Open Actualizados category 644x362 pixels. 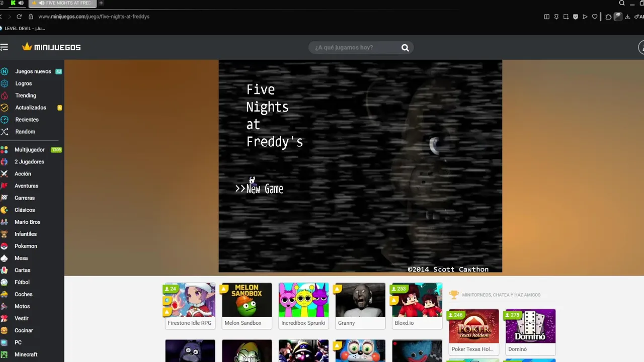point(31,108)
